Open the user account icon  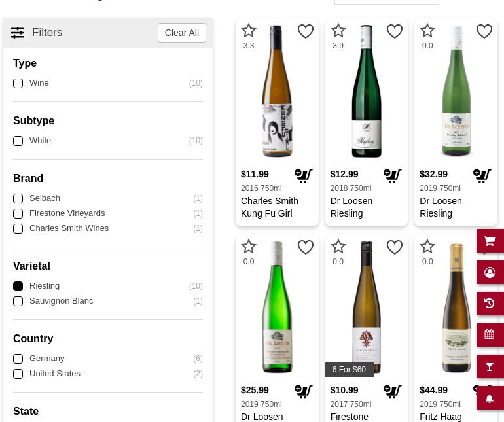490,272
